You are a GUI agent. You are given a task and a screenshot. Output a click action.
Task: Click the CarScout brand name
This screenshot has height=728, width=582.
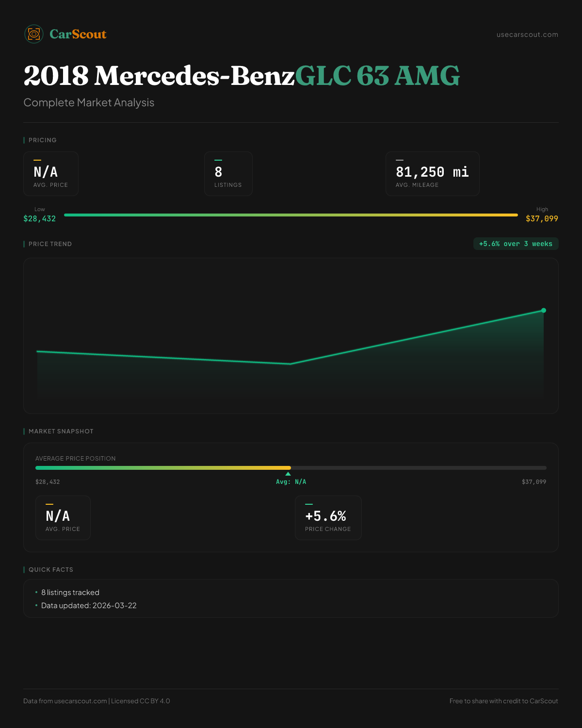pos(78,34)
